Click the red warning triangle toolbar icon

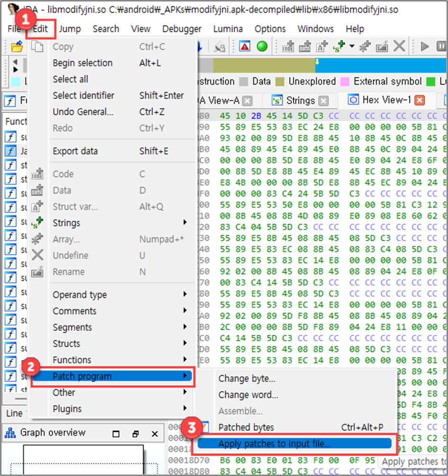[244, 46]
